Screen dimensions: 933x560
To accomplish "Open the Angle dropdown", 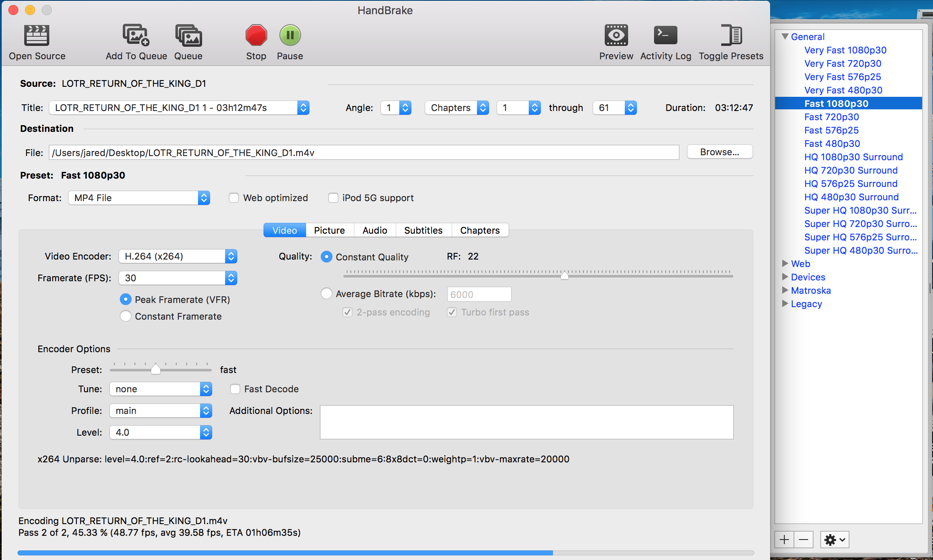I will pyautogui.click(x=396, y=108).
